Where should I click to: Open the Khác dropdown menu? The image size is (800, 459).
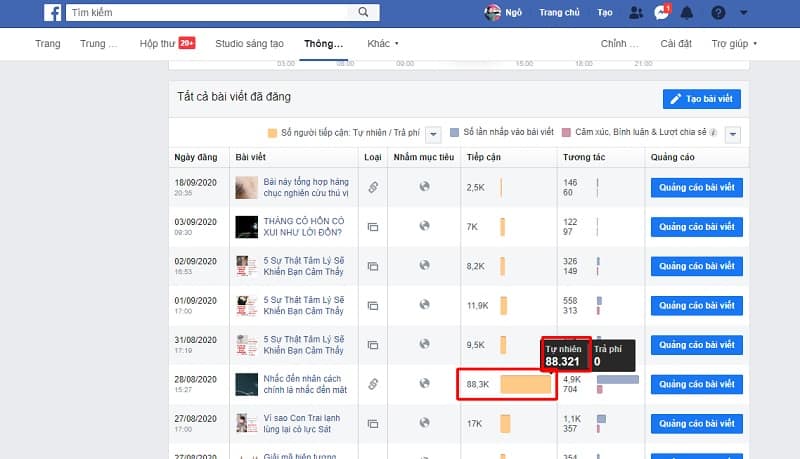pyautogui.click(x=383, y=44)
